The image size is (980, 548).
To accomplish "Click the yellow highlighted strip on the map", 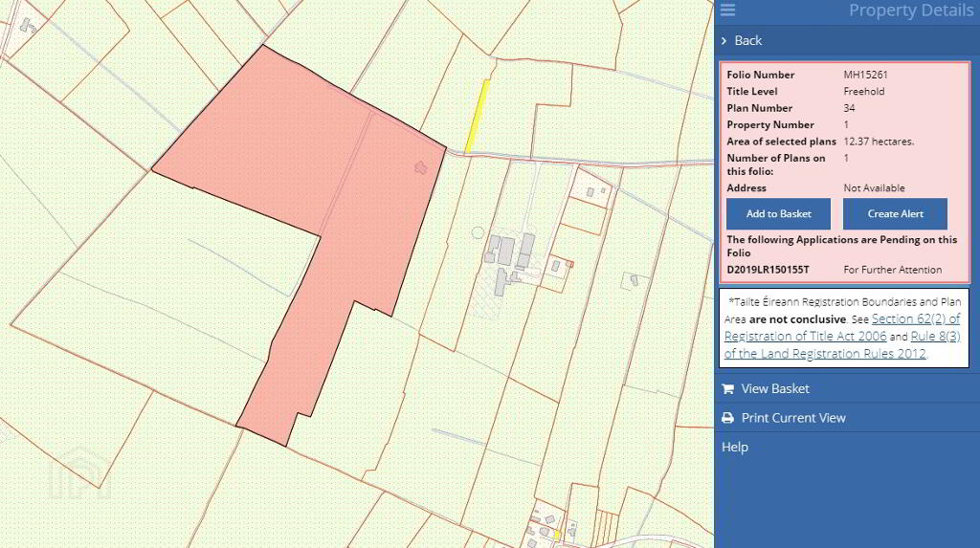I will (477, 116).
